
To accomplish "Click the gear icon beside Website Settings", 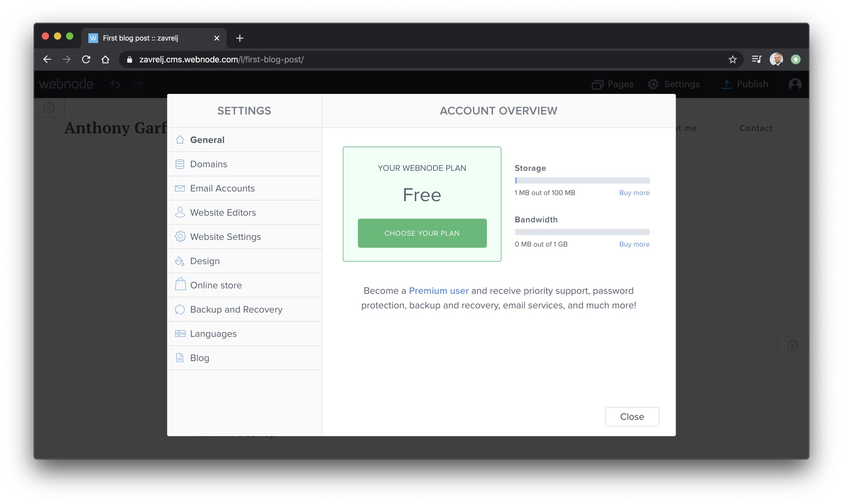I will coord(180,237).
